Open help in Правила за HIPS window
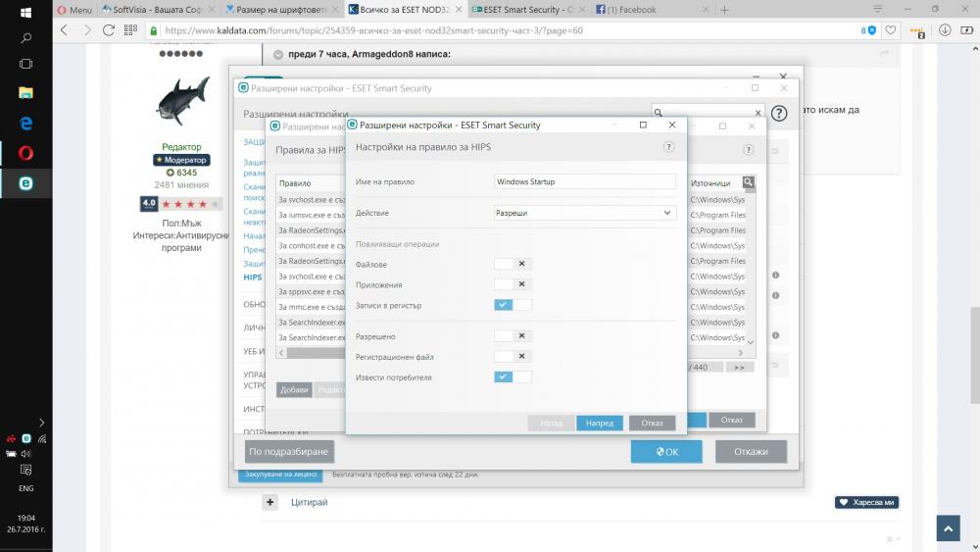Viewport: 980px width, 552px height. (748, 149)
